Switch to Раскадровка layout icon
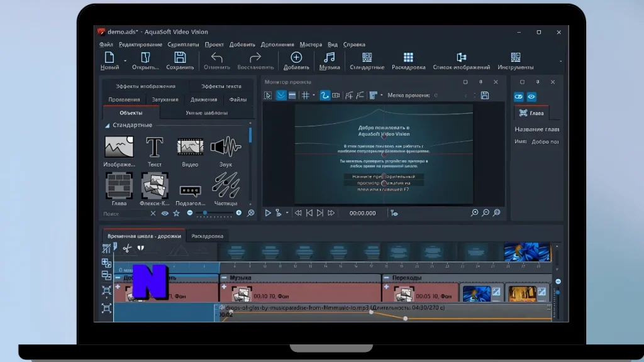Image resolution: width=644 pixels, height=362 pixels. point(408,57)
